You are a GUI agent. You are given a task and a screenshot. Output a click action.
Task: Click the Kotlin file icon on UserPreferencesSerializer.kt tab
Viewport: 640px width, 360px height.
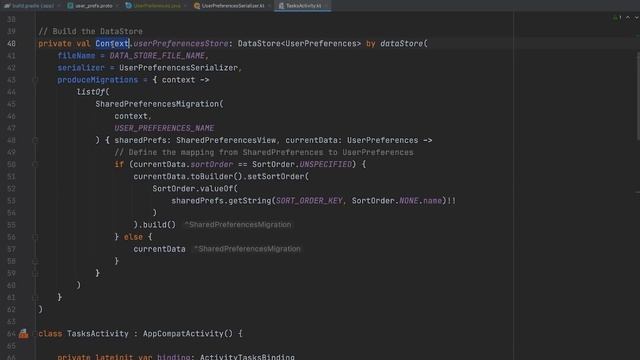coord(197,6)
